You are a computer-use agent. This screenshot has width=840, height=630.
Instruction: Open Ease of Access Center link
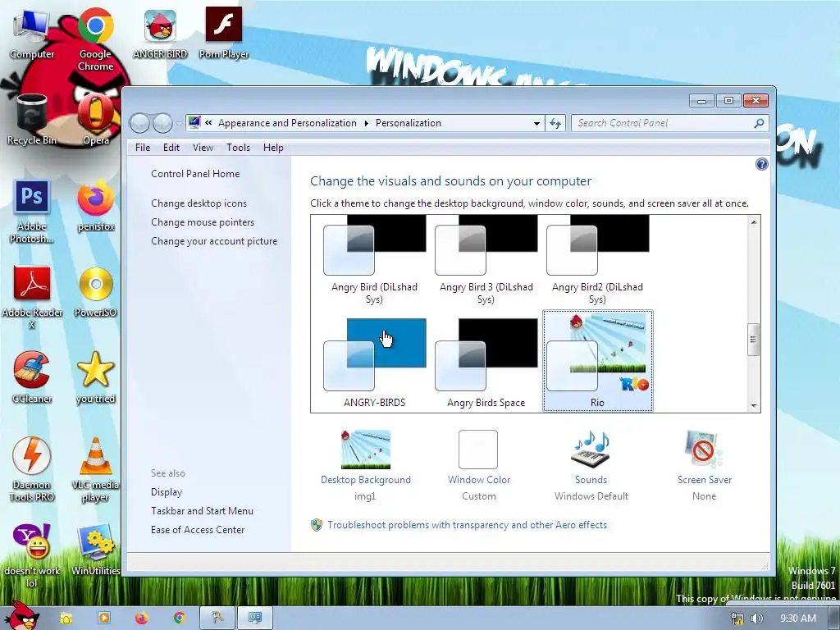pos(198,529)
